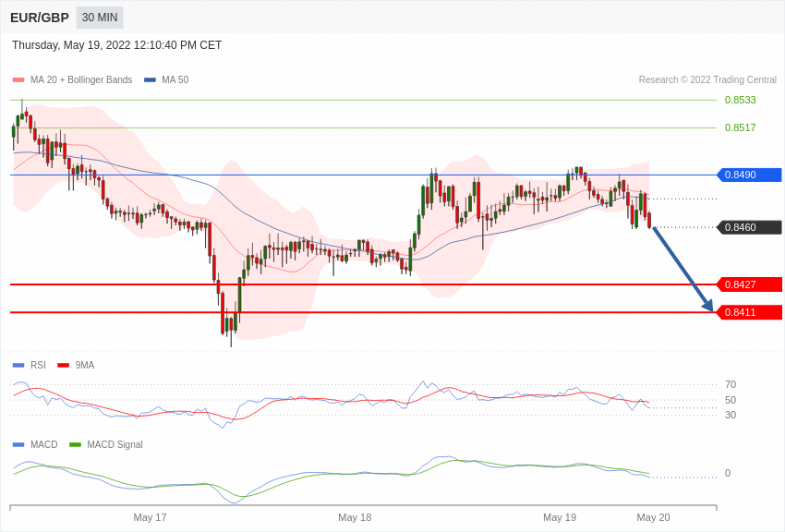785x532 pixels.
Task: Click the RSI 70 axis value
Action: coord(731,385)
